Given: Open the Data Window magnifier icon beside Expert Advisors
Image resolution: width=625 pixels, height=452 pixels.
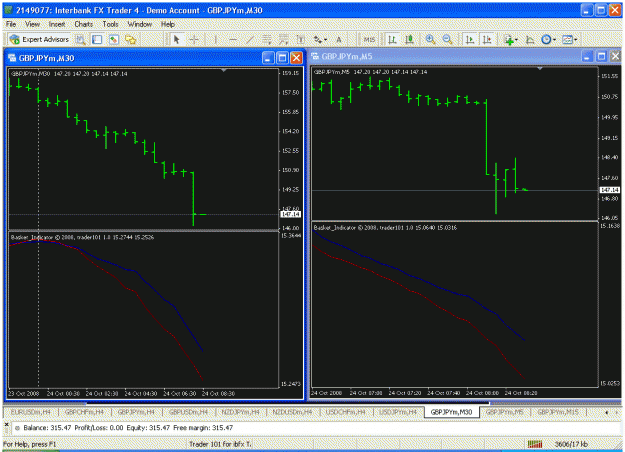Looking at the screenshot, I should coord(81,39).
